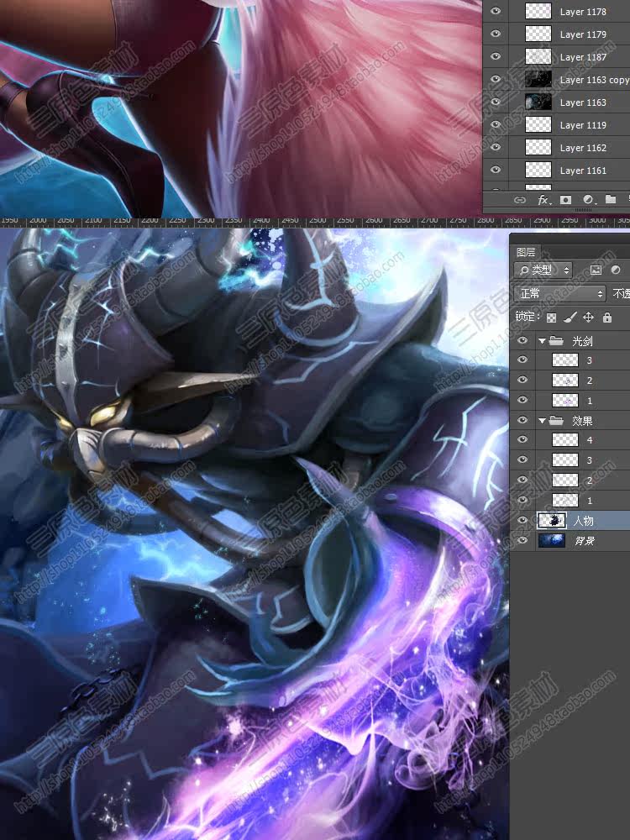Create a new group with the folder icon
Viewport: 630px width, 840px height.
pyautogui.click(x=610, y=199)
